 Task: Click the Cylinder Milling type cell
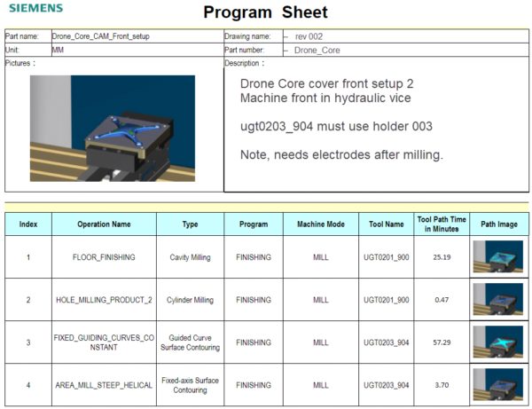[x=191, y=300]
